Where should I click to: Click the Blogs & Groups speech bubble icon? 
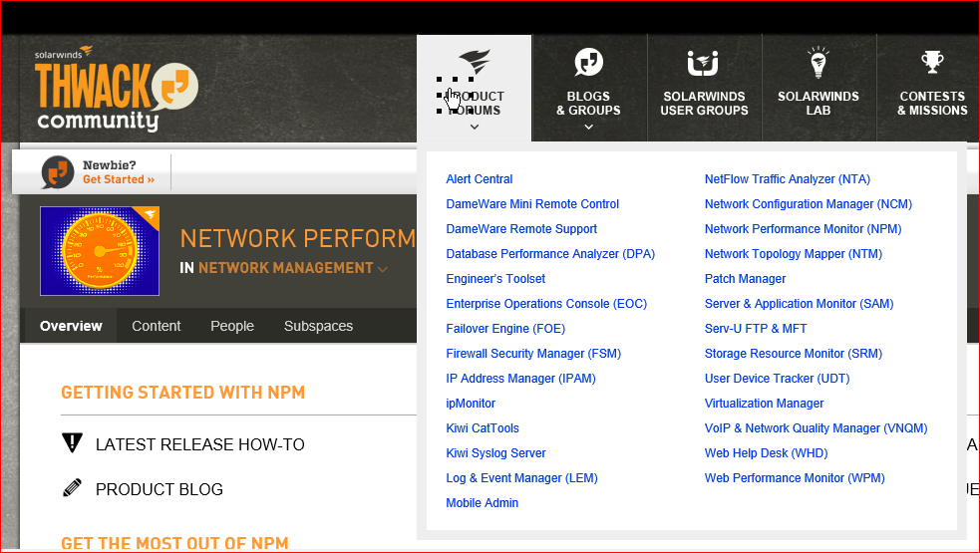589,62
